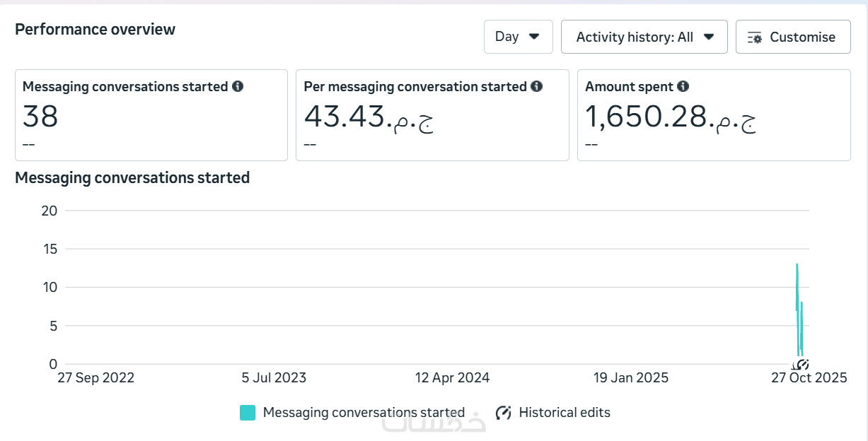This screenshot has height=441, width=868.
Task: Select the Per messaging conversation started 43.43 card
Action: [432, 115]
